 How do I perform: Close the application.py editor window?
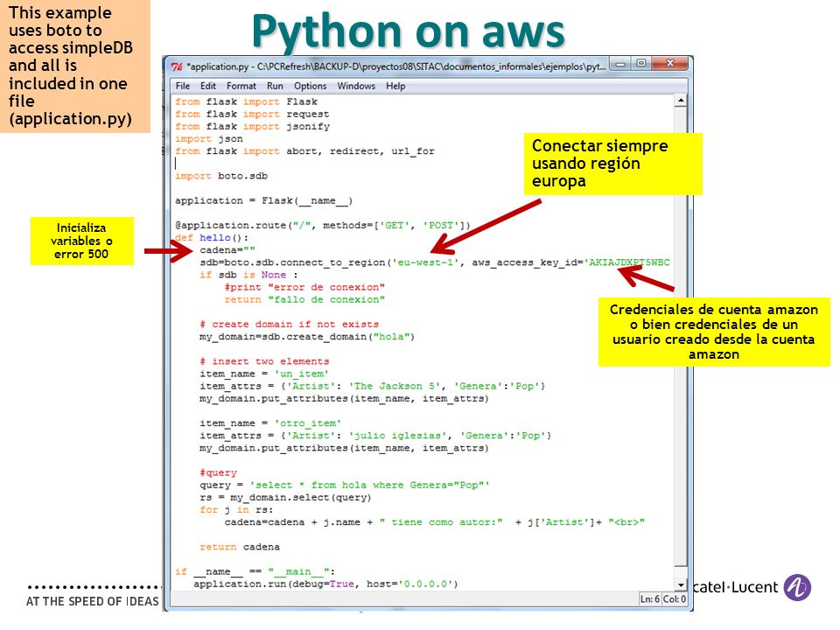[669, 64]
